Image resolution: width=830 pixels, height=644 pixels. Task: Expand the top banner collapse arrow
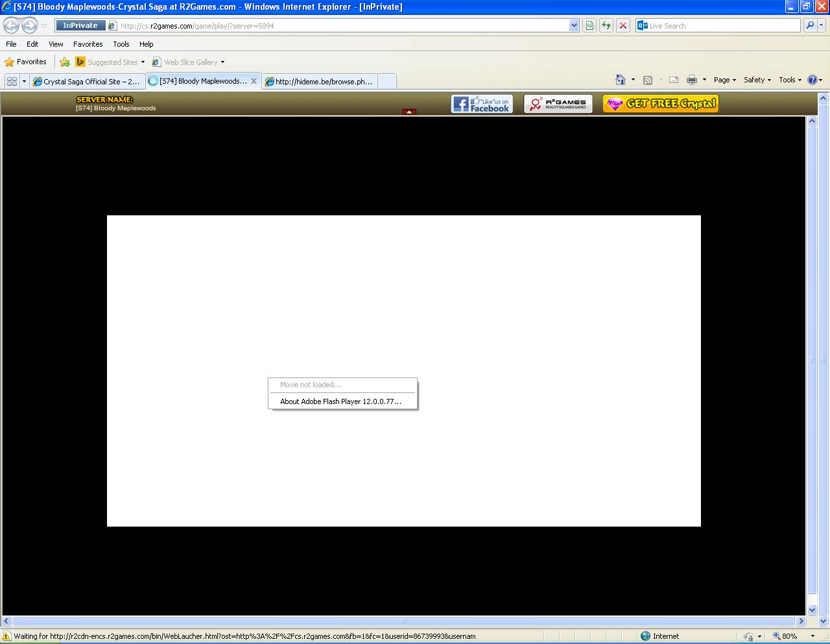coord(409,112)
